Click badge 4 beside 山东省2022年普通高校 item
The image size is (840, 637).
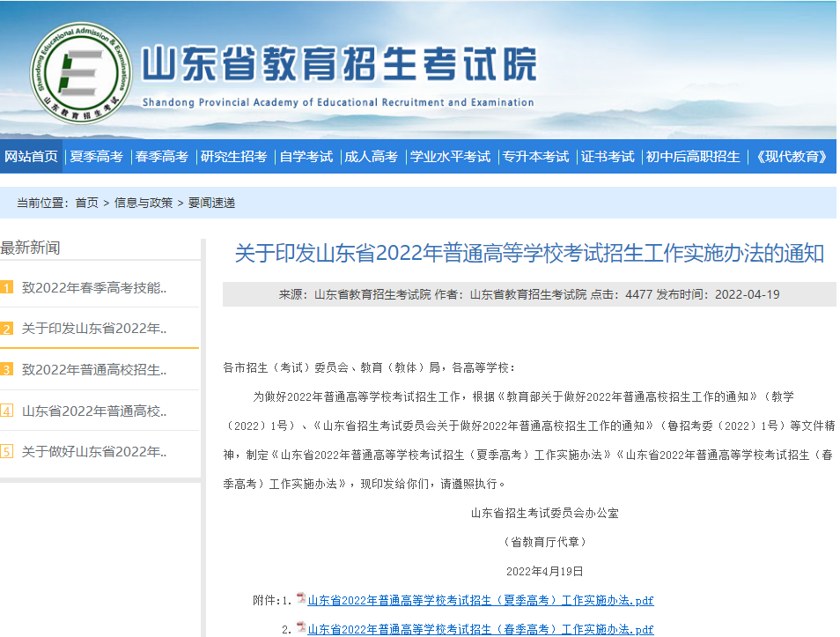pyautogui.click(x=9, y=411)
